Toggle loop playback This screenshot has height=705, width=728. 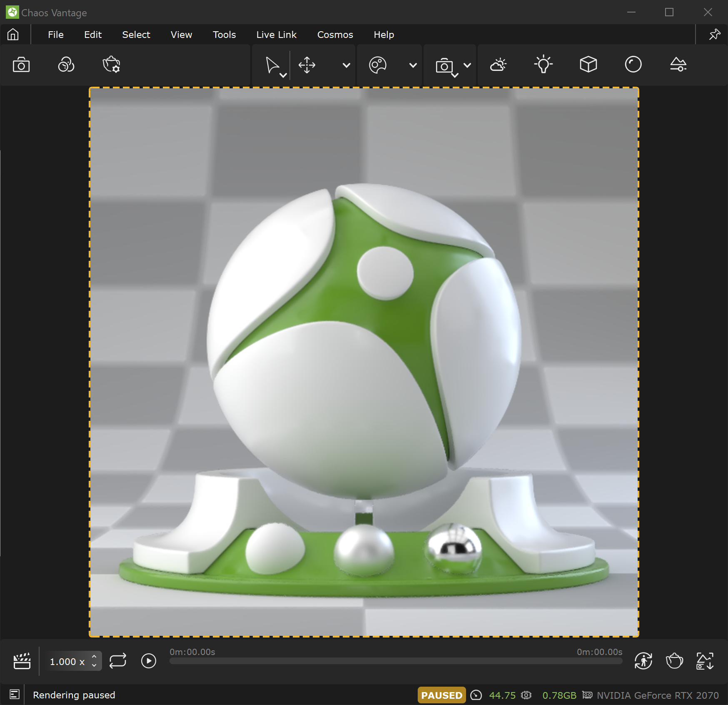118,661
